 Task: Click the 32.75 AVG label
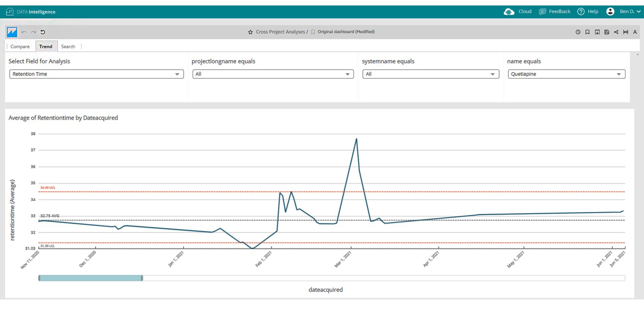pos(50,216)
